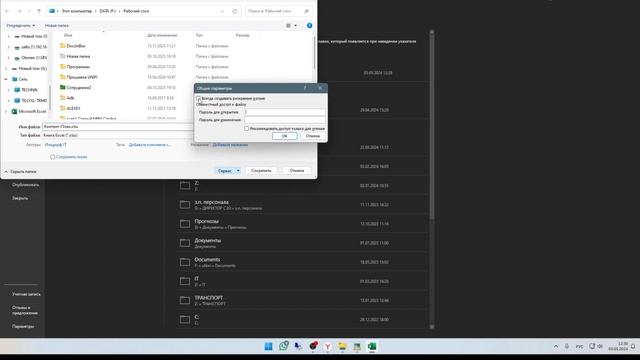Open Учетная запись in backstage menu
The width and height of the screenshot is (640, 360).
coord(26,294)
